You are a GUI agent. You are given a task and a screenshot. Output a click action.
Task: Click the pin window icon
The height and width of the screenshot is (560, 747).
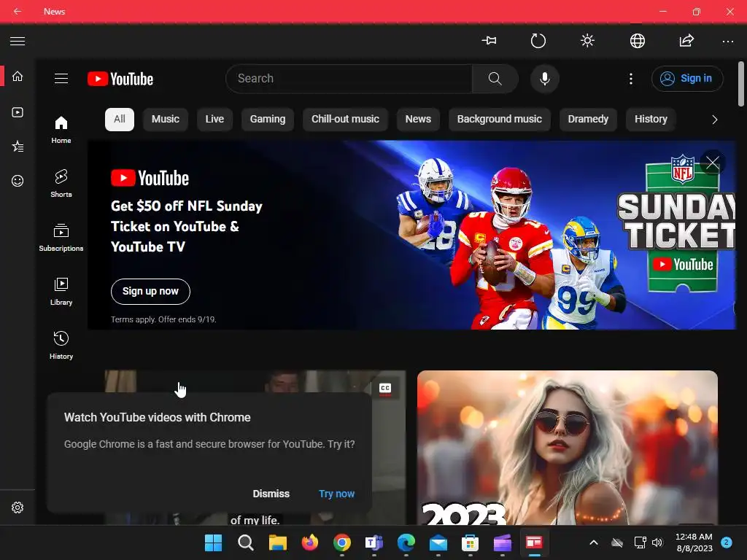coord(489,41)
